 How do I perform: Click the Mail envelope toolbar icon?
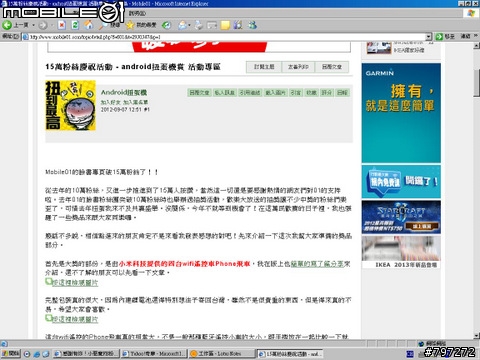click(183, 25)
